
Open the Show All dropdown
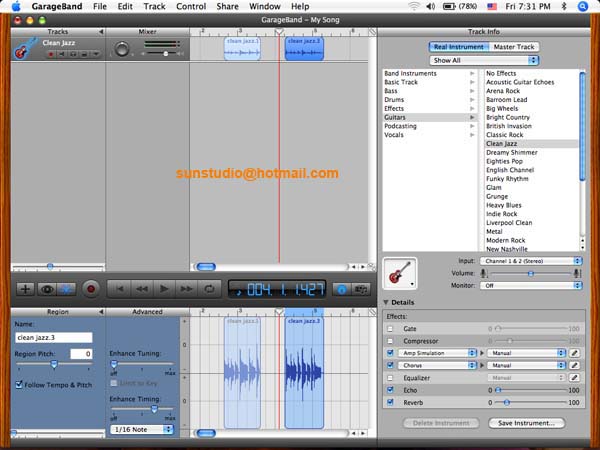484,60
